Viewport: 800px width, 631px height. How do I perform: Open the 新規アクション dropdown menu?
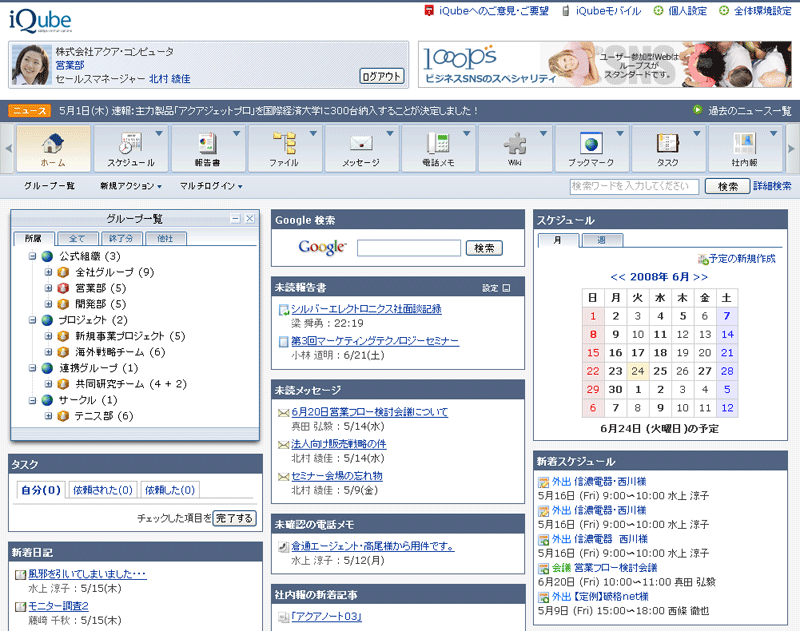(x=131, y=186)
